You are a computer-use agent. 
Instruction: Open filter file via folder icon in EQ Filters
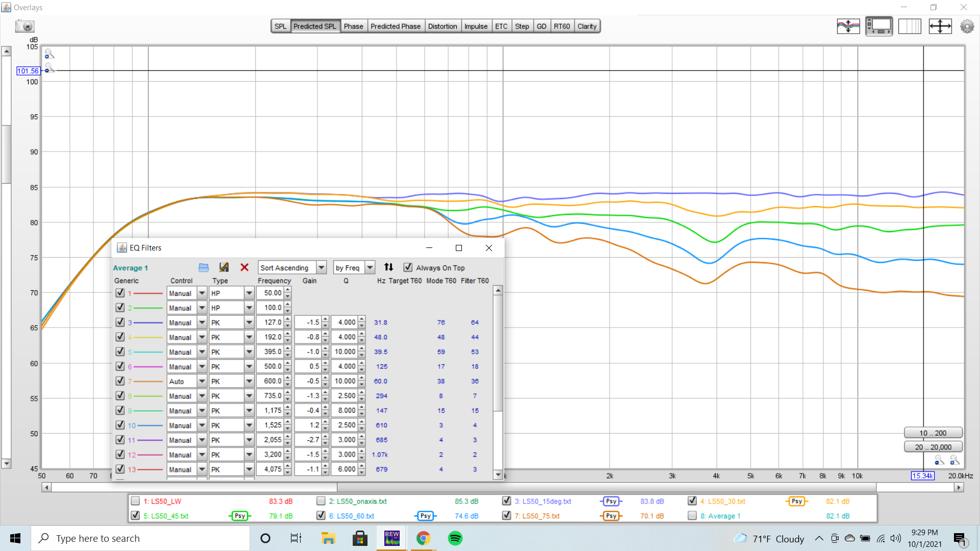(204, 267)
